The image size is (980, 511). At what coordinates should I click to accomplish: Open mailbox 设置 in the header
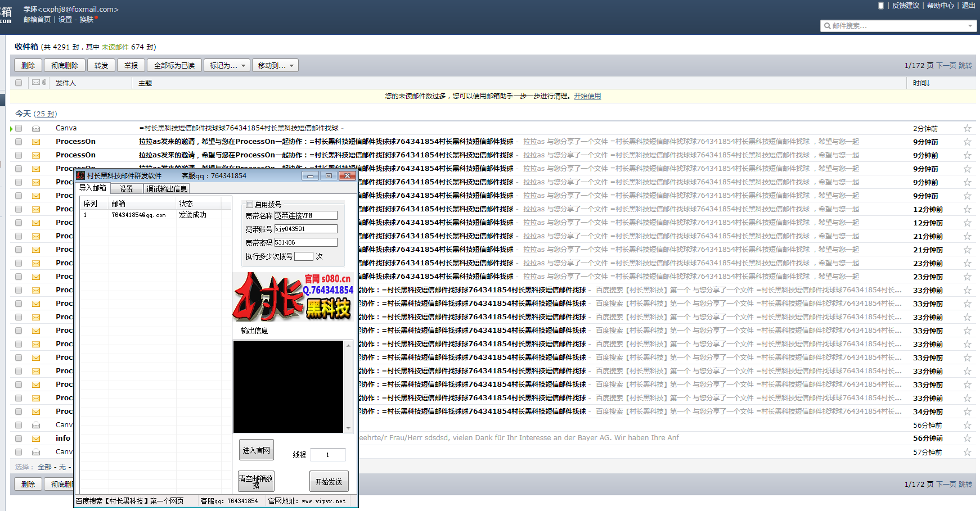[x=65, y=19]
